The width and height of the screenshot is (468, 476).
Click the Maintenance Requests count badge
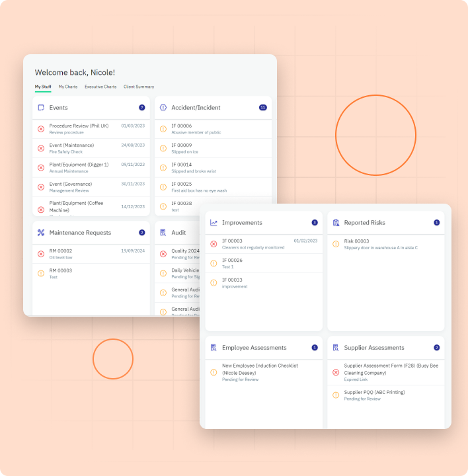pos(141,233)
